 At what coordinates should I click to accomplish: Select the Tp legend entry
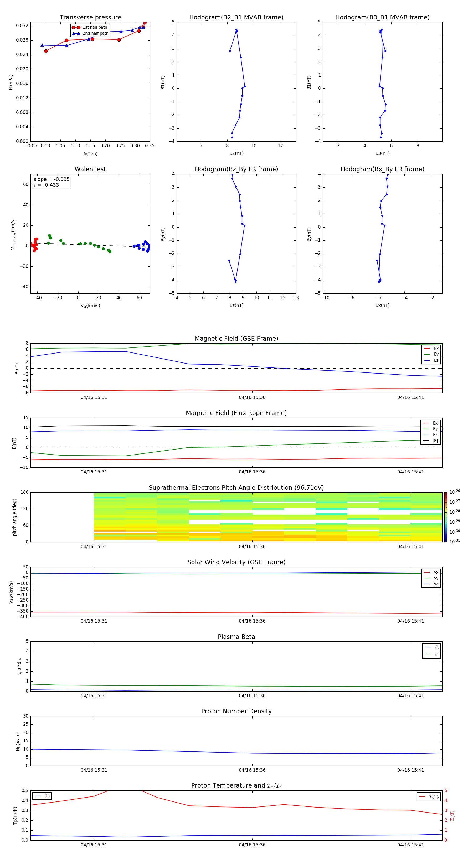[42, 796]
